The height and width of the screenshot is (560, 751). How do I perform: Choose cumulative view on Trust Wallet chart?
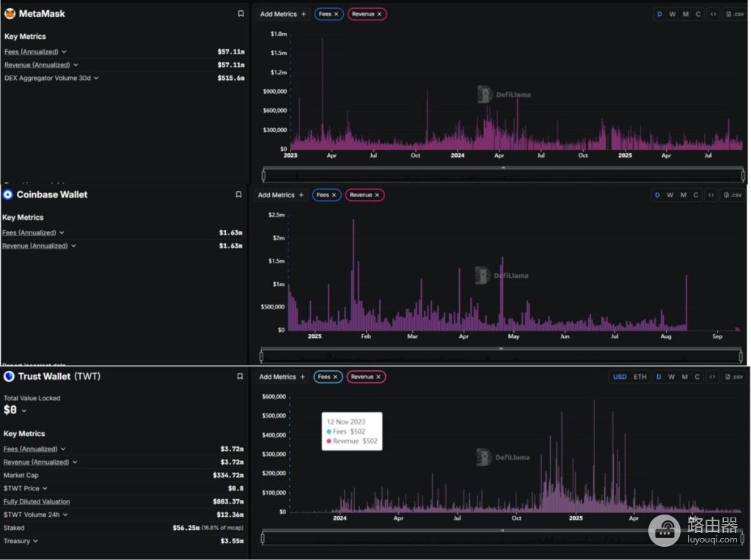[697, 377]
